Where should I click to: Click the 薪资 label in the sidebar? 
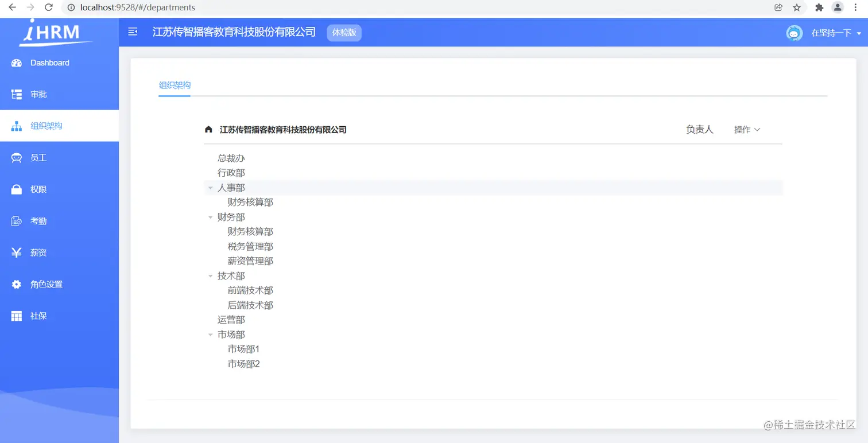point(38,253)
